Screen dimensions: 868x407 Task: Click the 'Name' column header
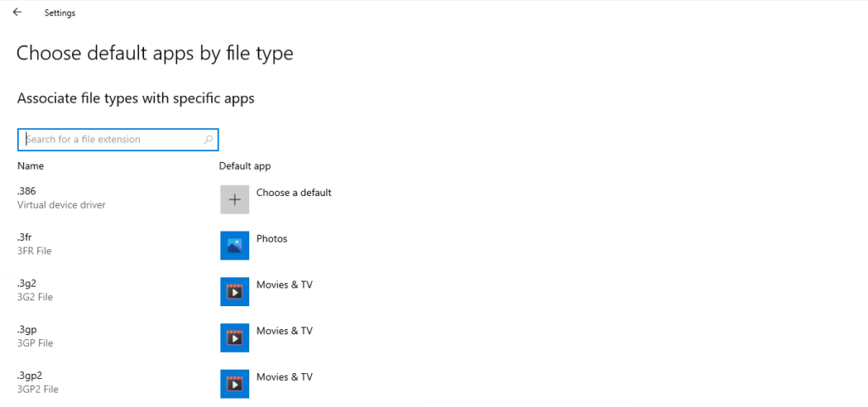click(x=31, y=166)
